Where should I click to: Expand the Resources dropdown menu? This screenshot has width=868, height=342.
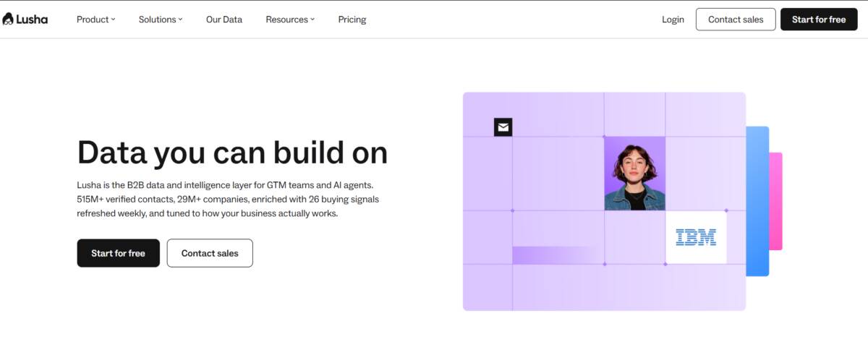(x=290, y=20)
